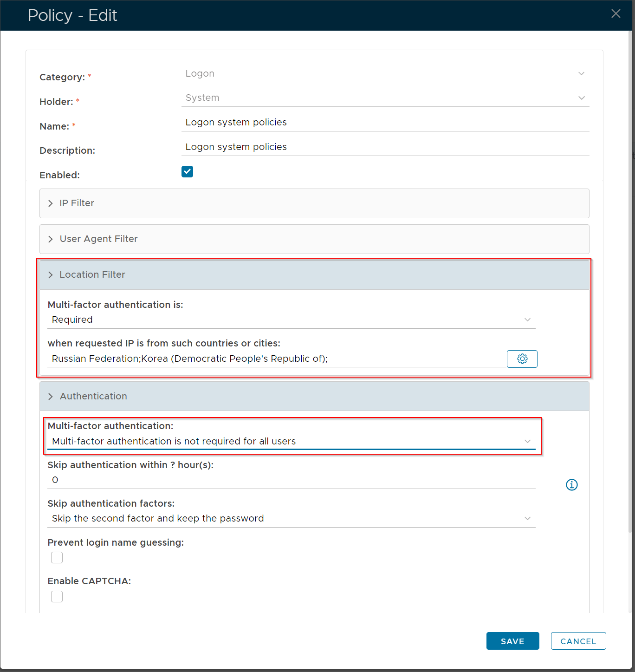Close the Policy Edit dialog with X
The image size is (635, 672).
616,14
